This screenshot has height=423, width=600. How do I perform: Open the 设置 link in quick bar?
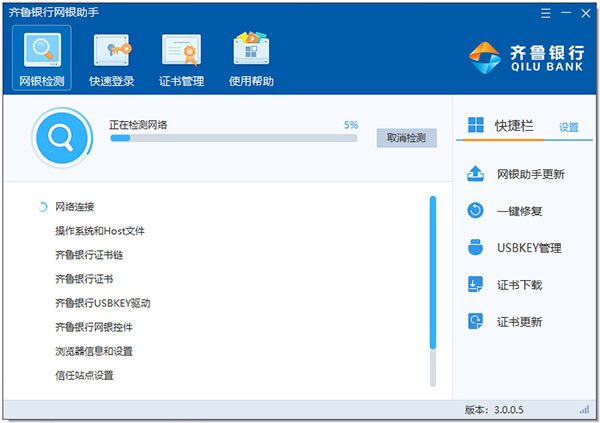[569, 127]
